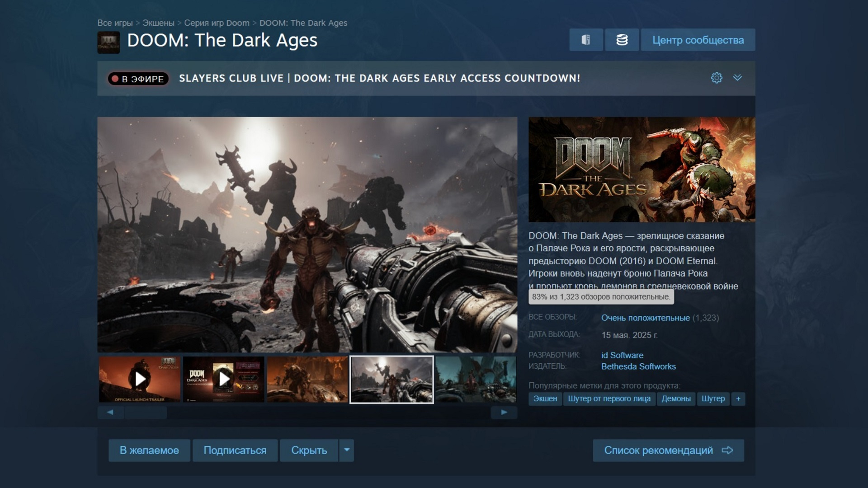Select the Шутер от первого лица tag
Image resolution: width=868 pixels, height=488 pixels.
coord(609,399)
